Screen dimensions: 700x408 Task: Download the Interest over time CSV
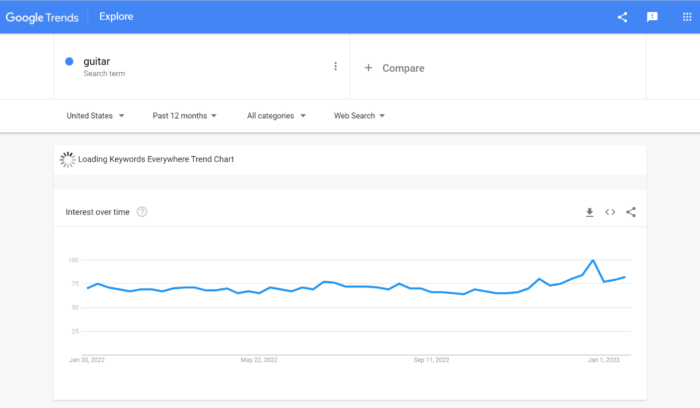(x=589, y=212)
